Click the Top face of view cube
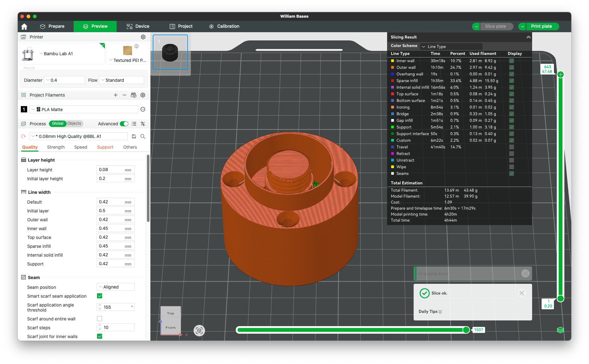Screen dimensions: 589x364 (x=171, y=313)
